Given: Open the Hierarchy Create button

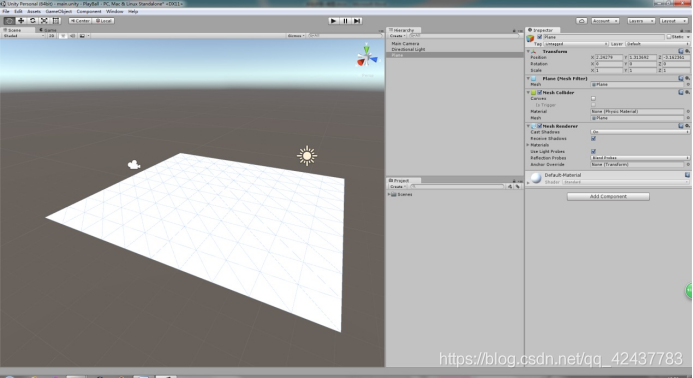Looking at the screenshot, I should [x=397, y=36].
